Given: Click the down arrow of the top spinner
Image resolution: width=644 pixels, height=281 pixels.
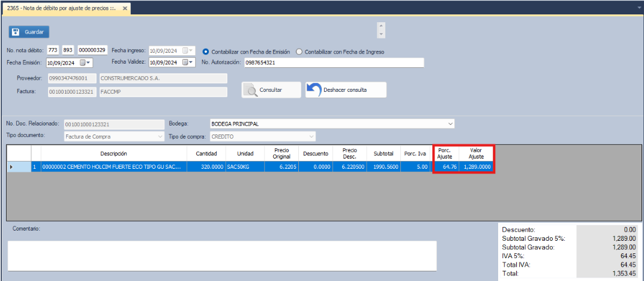Looking at the screenshot, I should click(381, 35).
